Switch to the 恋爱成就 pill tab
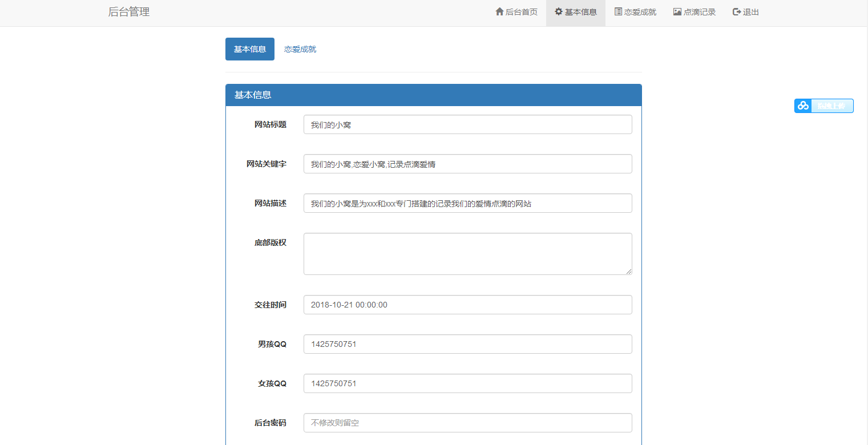The width and height of the screenshot is (868, 445). pos(300,49)
